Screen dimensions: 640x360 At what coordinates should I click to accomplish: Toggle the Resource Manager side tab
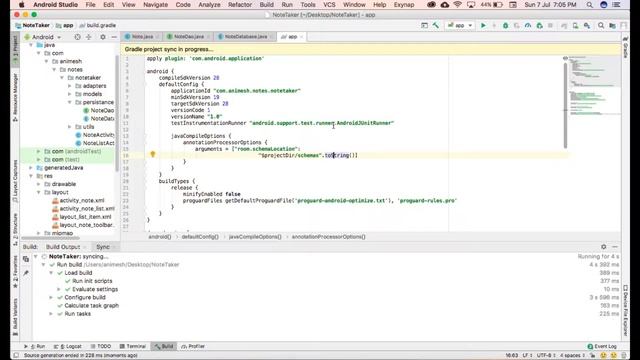point(15,97)
